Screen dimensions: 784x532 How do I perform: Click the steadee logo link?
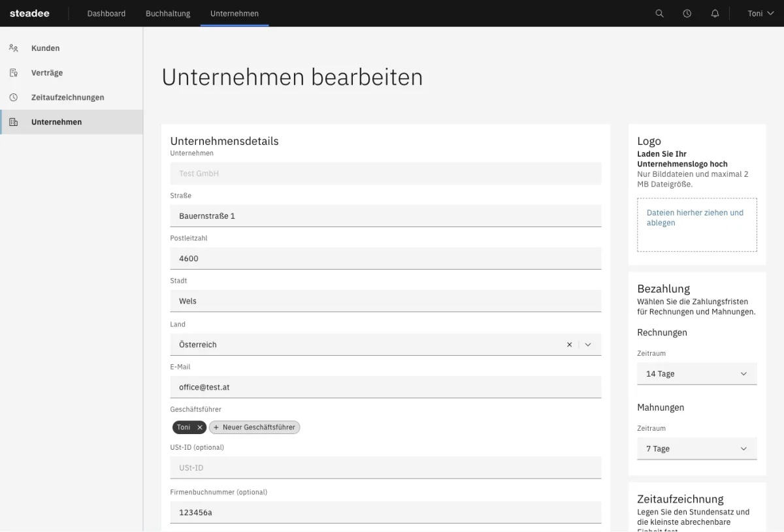pos(29,13)
